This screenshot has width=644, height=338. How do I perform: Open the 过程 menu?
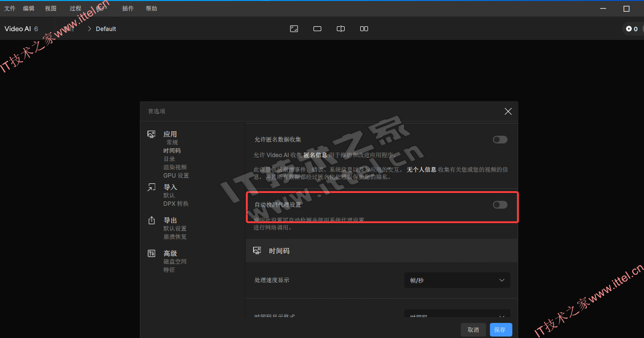[x=75, y=8]
